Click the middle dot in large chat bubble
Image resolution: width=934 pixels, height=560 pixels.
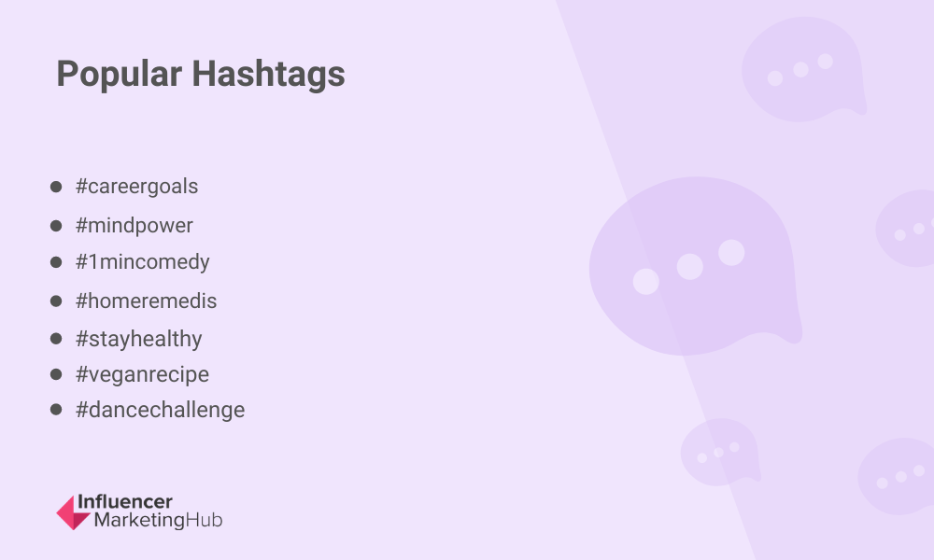click(690, 267)
